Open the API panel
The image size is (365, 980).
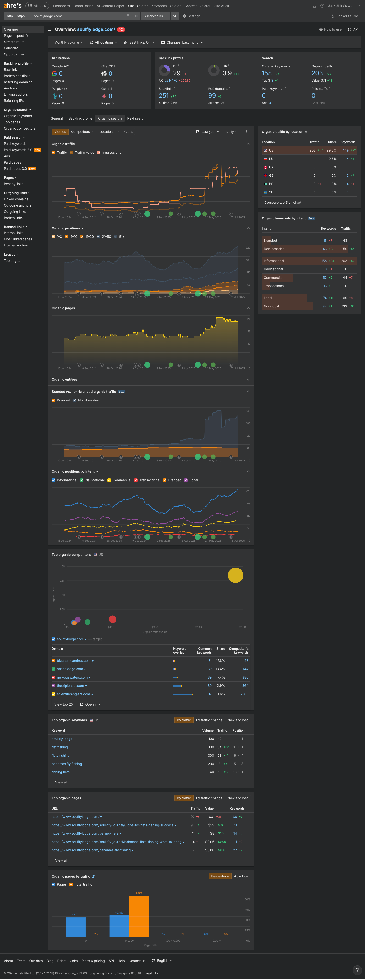353,29
